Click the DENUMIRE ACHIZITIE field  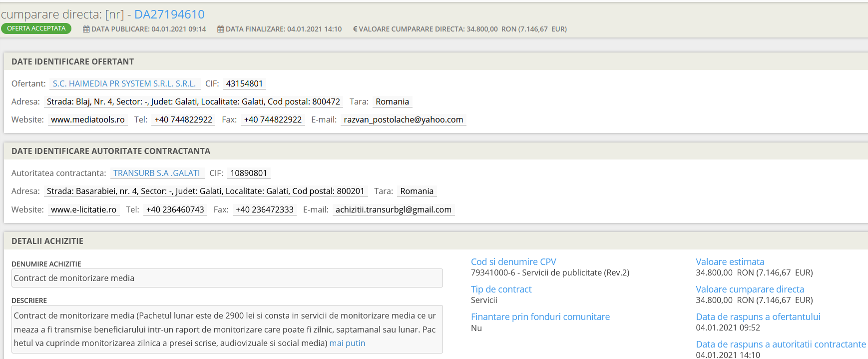[227, 278]
